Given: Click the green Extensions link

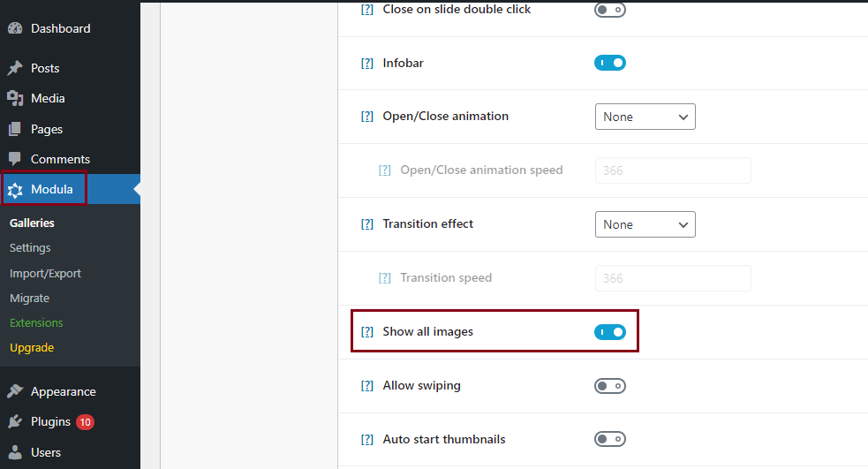Looking at the screenshot, I should pyautogui.click(x=36, y=322).
